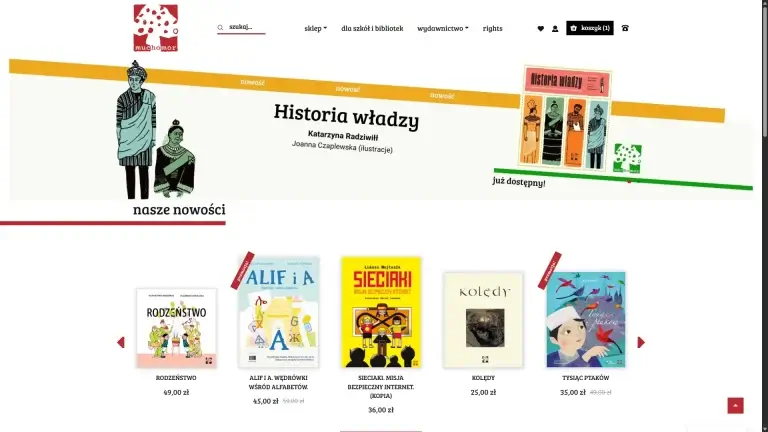Click the telephone contact icon
The image size is (768, 432).
(625, 28)
